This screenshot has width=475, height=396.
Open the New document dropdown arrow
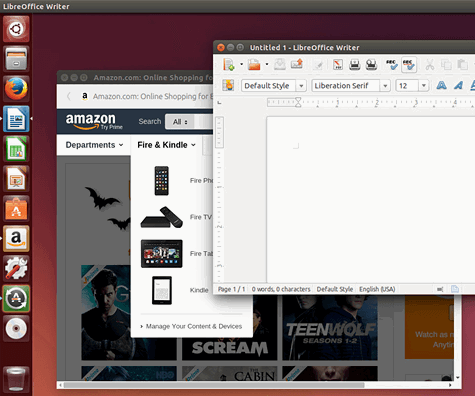point(241,64)
